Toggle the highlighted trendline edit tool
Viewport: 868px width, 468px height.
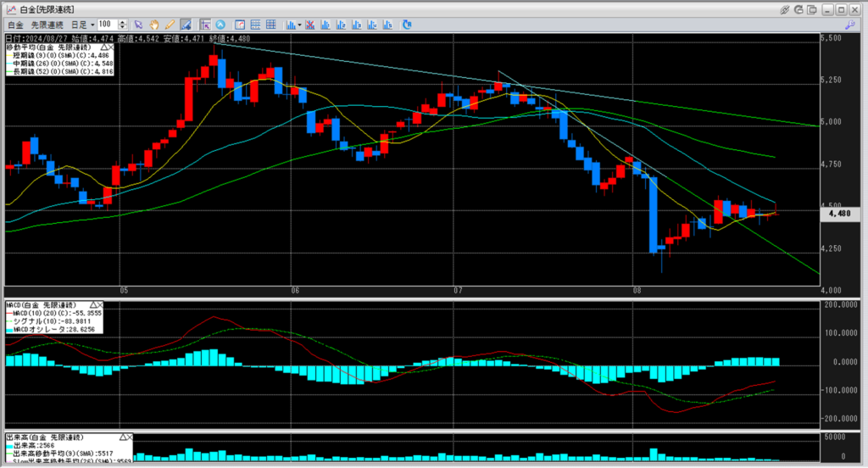point(186,25)
